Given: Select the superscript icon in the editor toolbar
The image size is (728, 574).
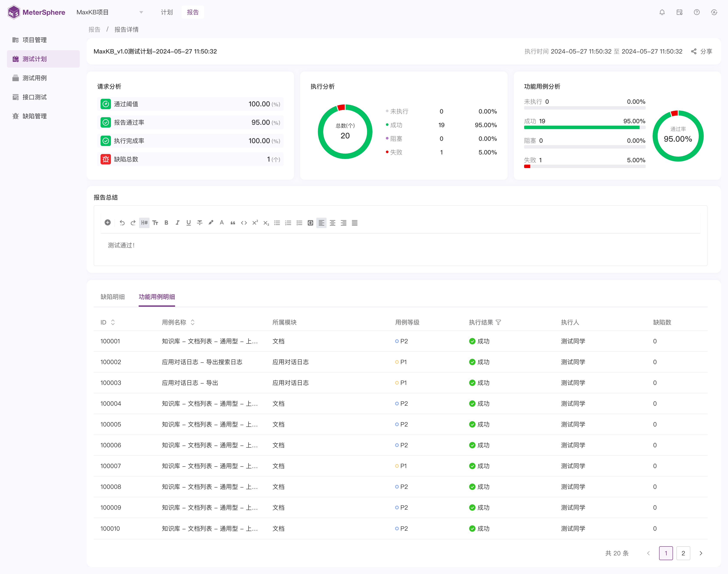Looking at the screenshot, I should pos(255,222).
